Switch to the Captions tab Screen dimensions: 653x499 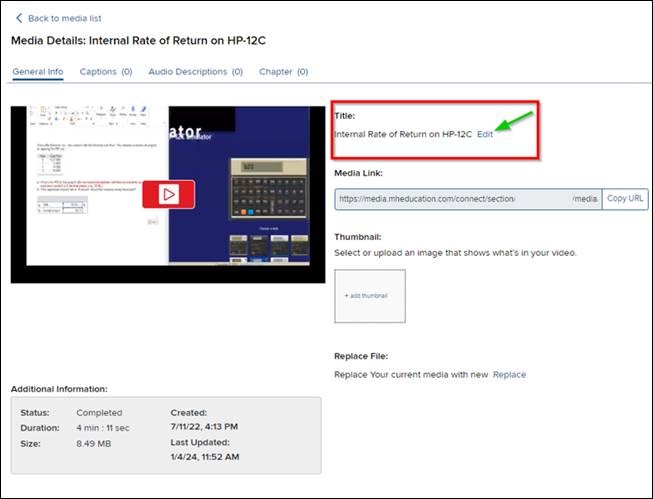[x=105, y=72]
